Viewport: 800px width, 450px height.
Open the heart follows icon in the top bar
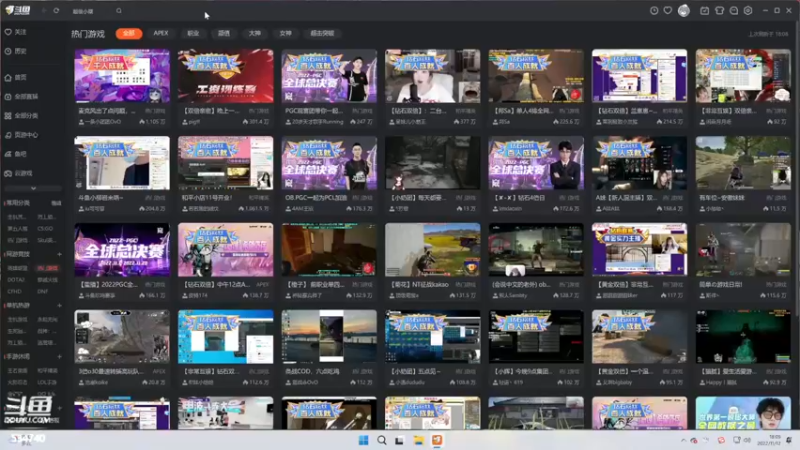[x=668, y=11]
